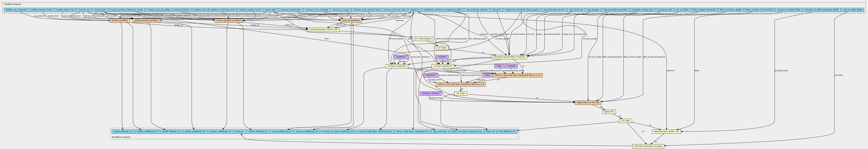Viewport: 868px width, 149px height.
Task: Click the final_tsv output node
Action: [240, 132]
